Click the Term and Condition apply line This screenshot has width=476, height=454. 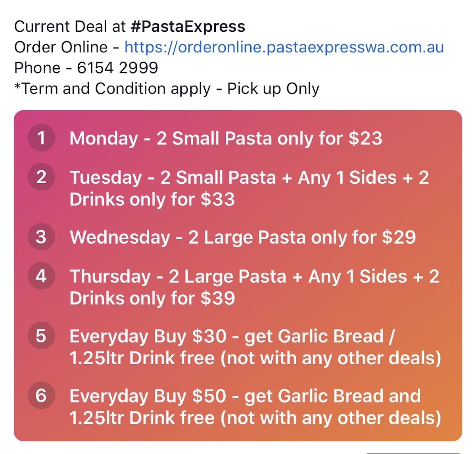click(167, 88)
